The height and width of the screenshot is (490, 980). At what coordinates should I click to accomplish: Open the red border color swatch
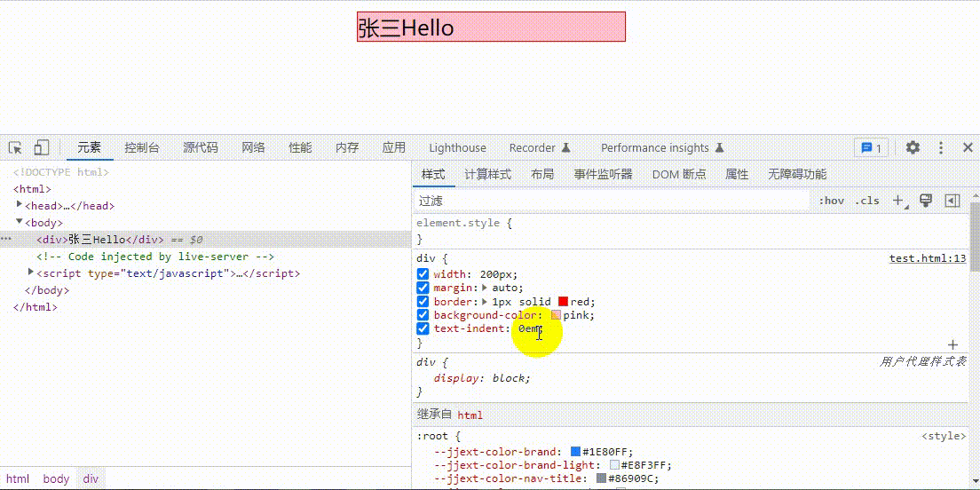click(563, 302)
